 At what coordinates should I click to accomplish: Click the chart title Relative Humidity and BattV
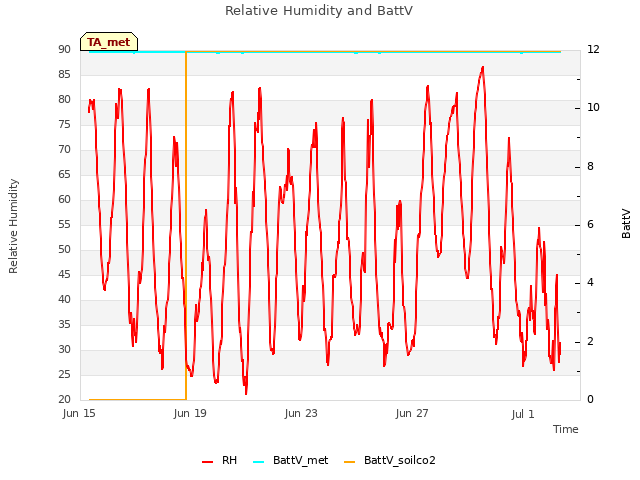tap(319, 11)
